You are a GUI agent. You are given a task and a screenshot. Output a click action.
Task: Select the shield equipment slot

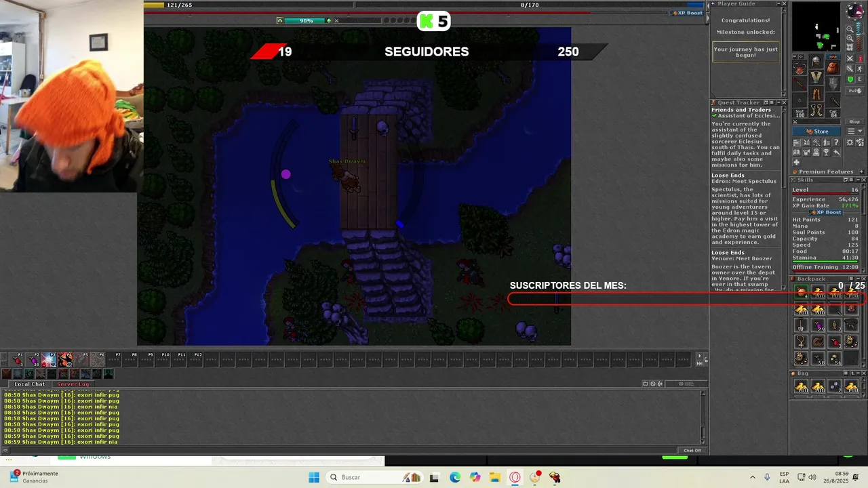[x=833, y=83]
